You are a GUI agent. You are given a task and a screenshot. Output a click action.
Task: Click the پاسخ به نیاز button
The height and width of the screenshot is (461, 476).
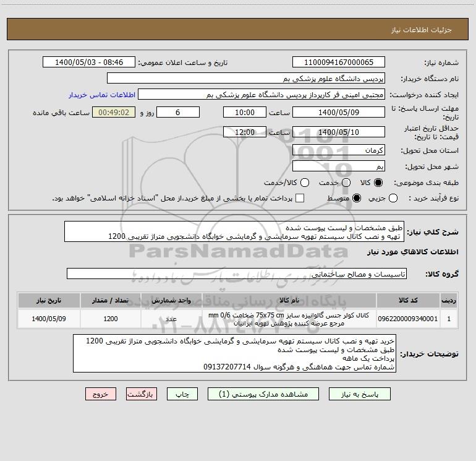point(360,394)
